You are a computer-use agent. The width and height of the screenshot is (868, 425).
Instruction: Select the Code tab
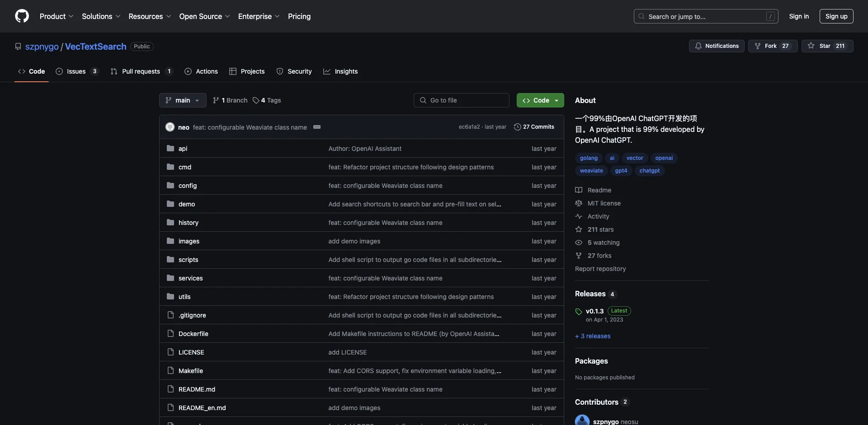[31, 71]
